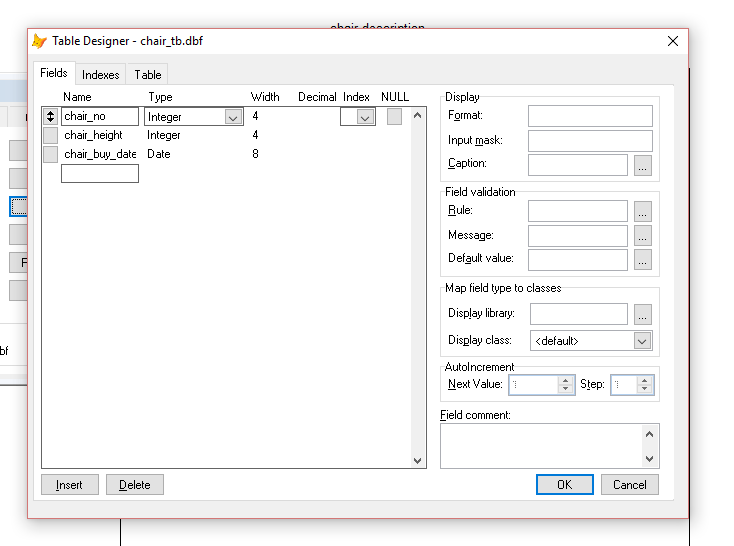
Task: Click the Display library text field
Action: 579,314
